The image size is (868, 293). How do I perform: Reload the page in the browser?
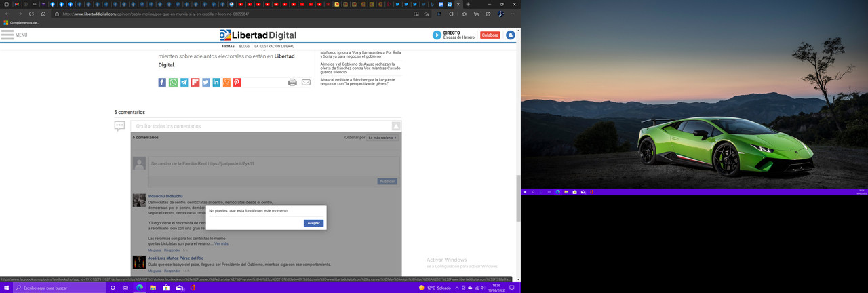click(31, 14)
